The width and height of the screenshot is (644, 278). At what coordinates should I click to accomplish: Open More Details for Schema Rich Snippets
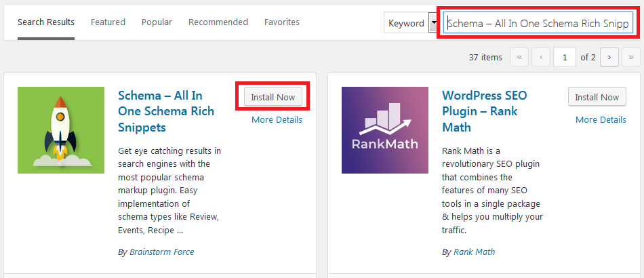point(277,119)
